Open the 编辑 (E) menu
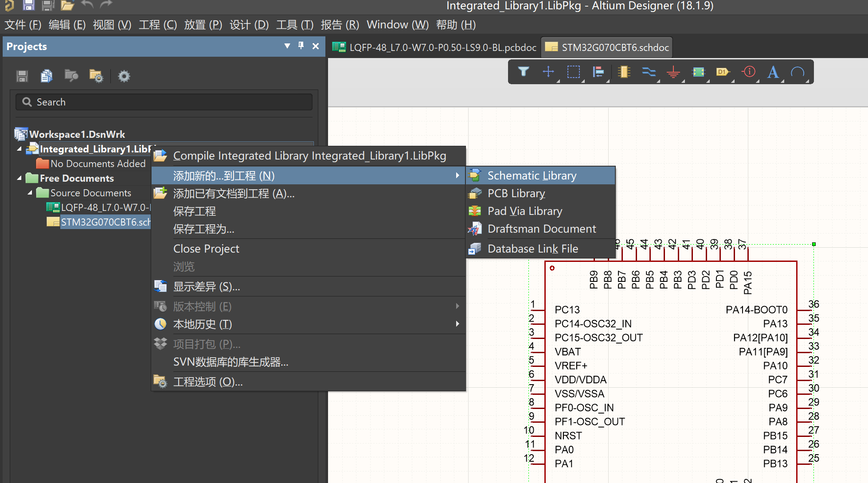This screenshot has height=483, width=868. 67,25
